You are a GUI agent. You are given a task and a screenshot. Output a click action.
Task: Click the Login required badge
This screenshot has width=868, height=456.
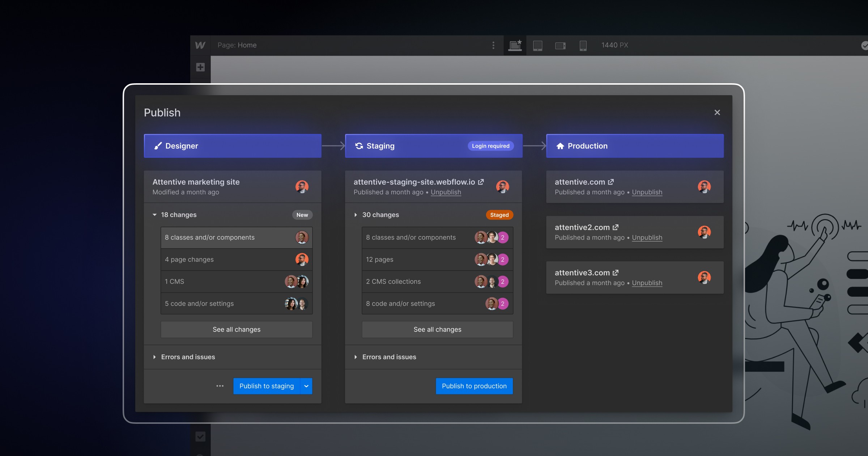(x=491, y=146)
